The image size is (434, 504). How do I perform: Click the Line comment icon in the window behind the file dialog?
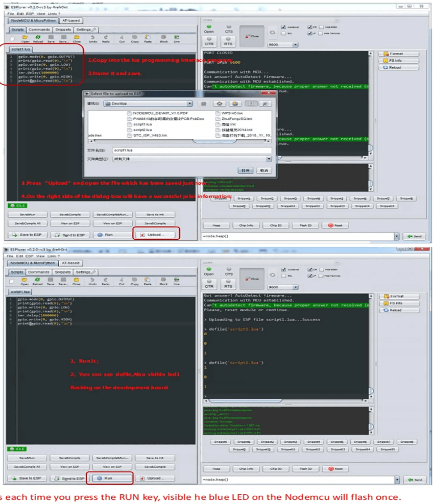(x=177, y=37)
